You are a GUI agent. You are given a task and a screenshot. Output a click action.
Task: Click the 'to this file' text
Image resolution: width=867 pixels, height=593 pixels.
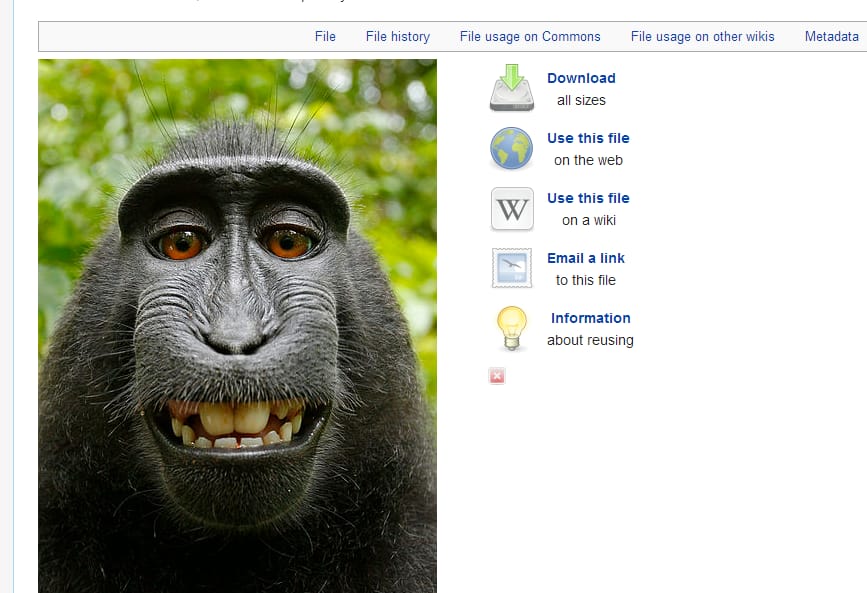tap(586, 280)
